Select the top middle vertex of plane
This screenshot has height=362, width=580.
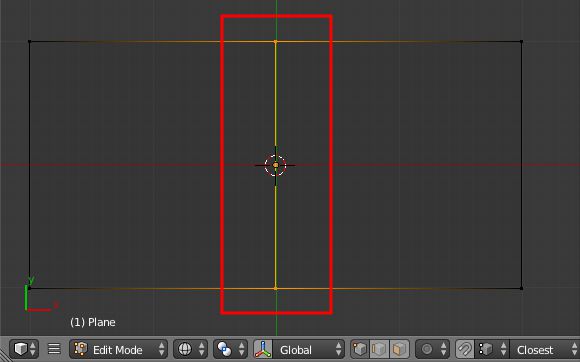pos(275,42)
